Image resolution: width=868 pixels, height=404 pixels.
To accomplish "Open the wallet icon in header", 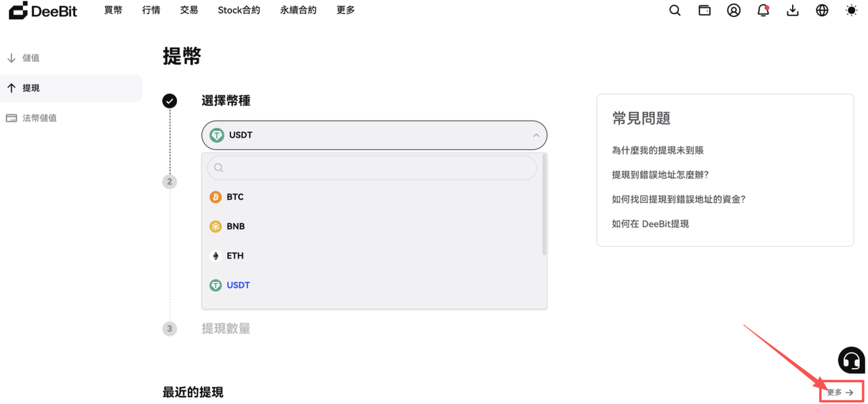I will pos(705,10).
